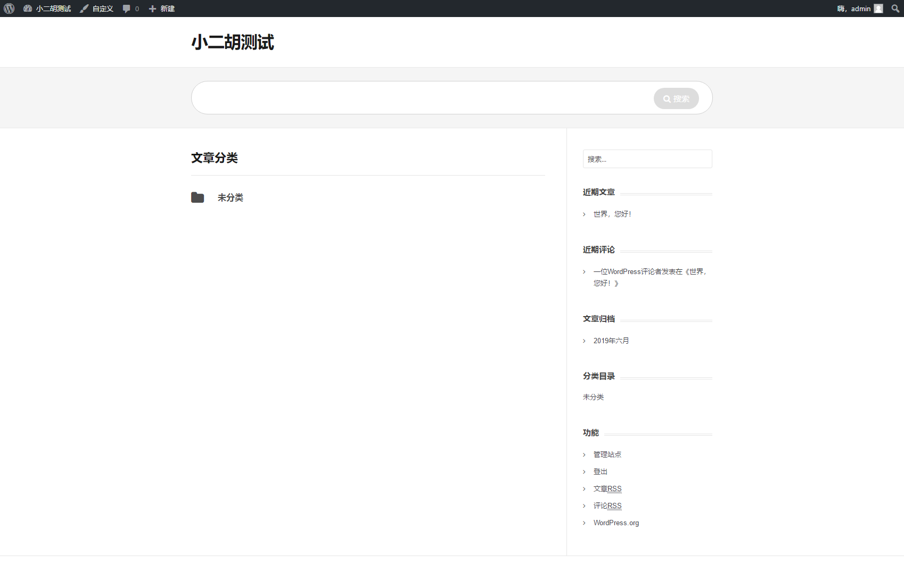Click the comments bubble icon
904x588 pixels.
pyautogui.click(x=127, y=9)
